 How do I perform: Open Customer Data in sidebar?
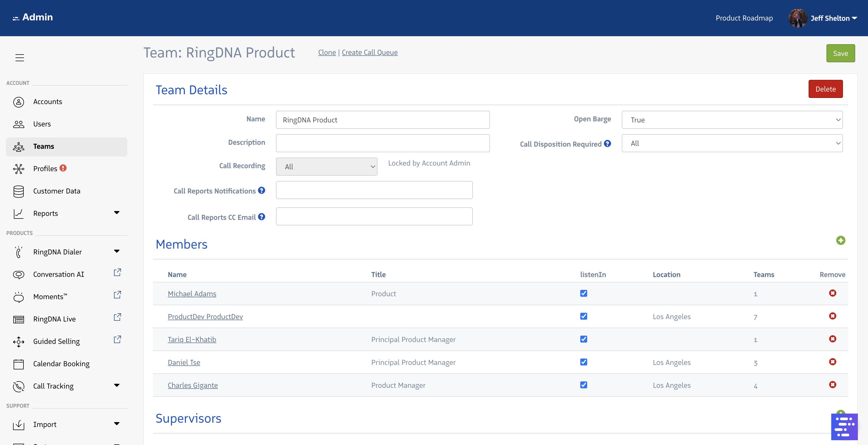[x=56, y=191]
